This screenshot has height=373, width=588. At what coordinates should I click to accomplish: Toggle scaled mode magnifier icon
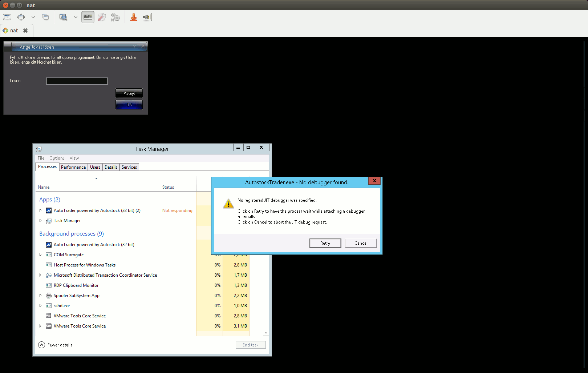63,17
